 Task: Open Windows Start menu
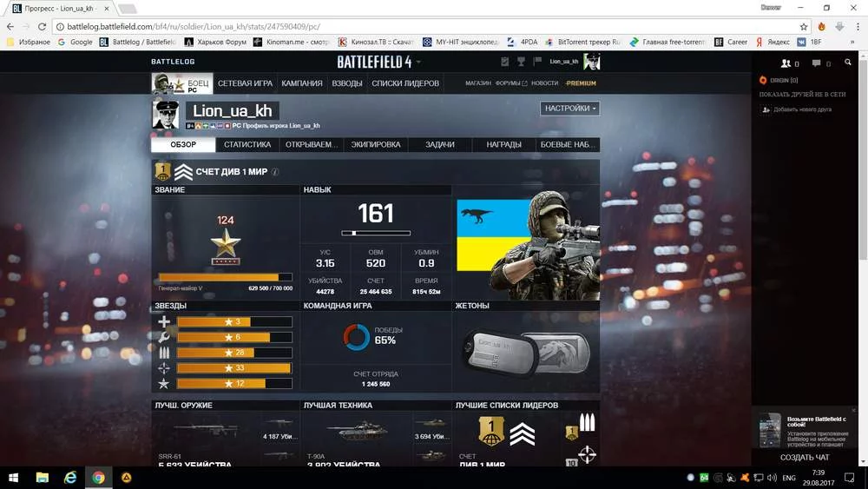[x=13, y=478]
